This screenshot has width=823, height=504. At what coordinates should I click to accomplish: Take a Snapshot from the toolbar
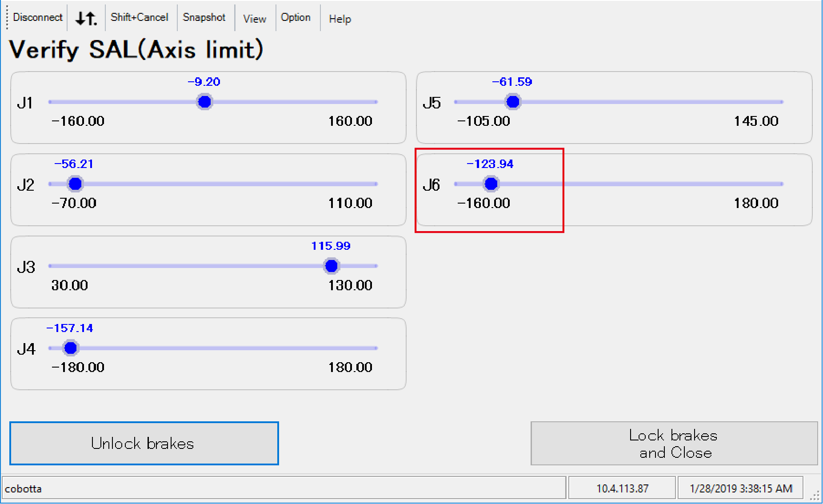click(x=204, y=17)
